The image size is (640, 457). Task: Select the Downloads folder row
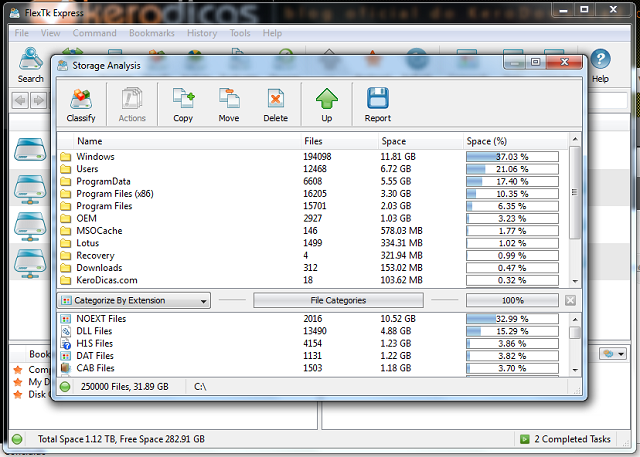click(312, 268)
